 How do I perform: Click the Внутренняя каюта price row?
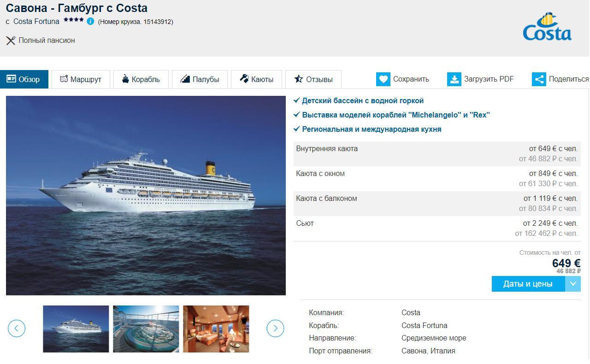(x=437, y=154)
